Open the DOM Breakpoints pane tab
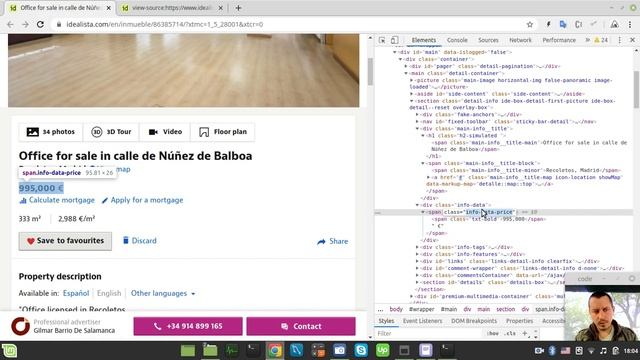The image size is (640, 360). pyautogui.click(x=474, y=321)
